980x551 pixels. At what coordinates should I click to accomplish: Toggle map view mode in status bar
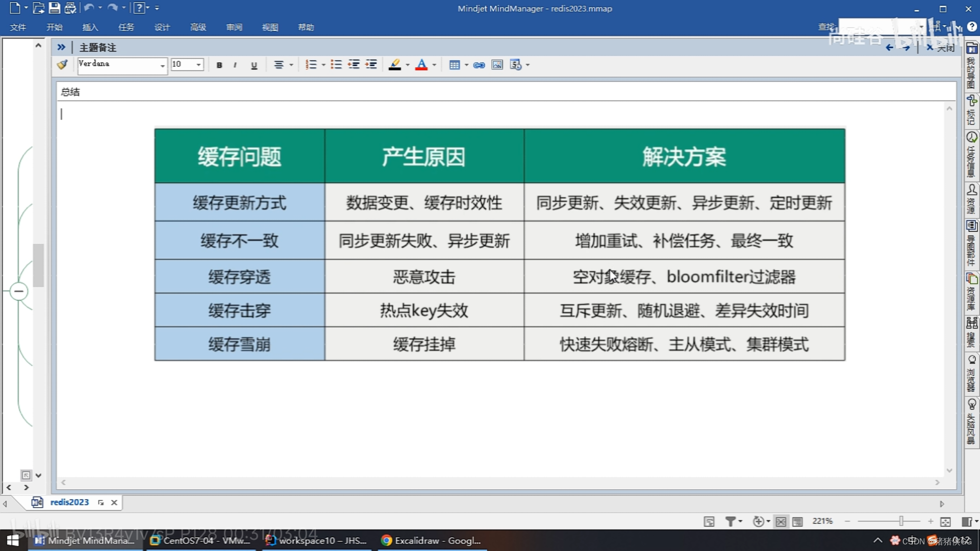[781, 521]
